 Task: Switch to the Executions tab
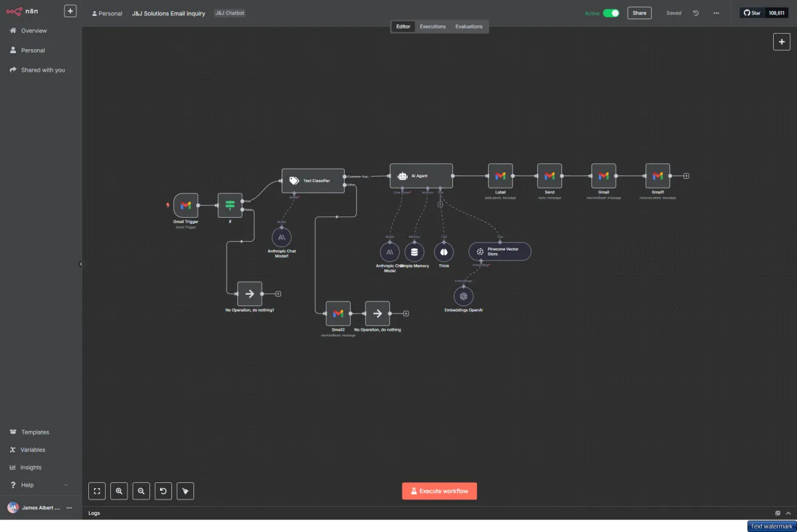click(432, 27)
